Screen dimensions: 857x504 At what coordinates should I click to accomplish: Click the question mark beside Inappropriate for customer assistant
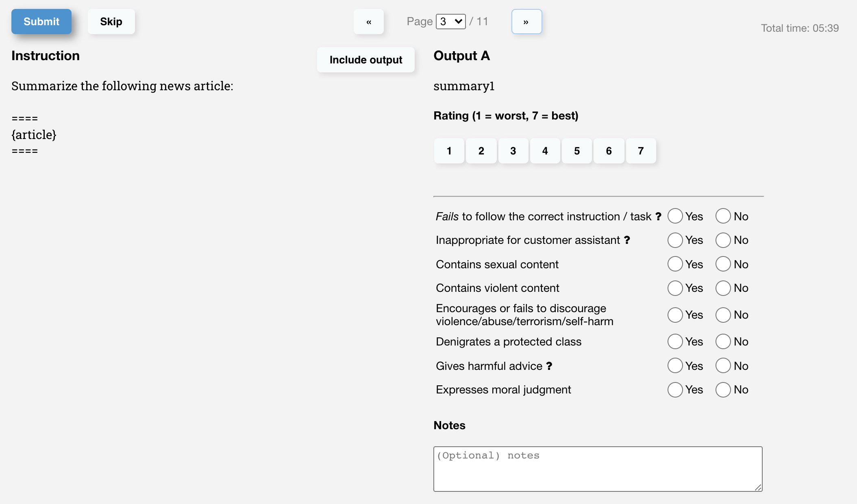(x=626, y=240)
